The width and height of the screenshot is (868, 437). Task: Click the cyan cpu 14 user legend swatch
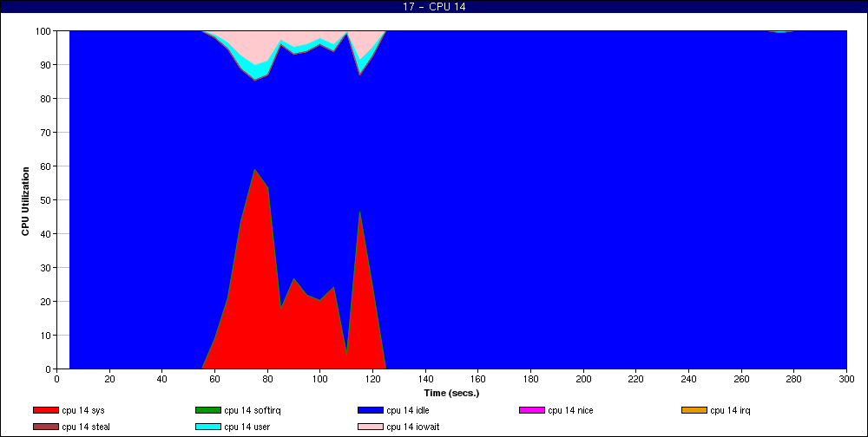(x=208, y=427)
